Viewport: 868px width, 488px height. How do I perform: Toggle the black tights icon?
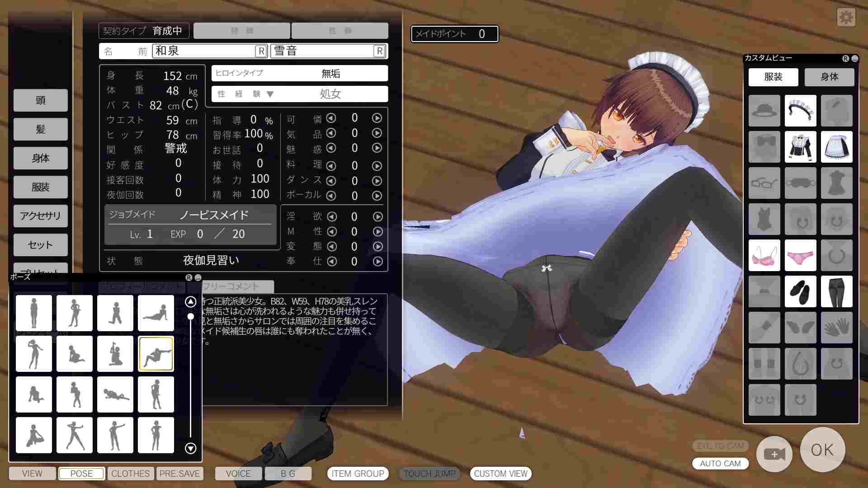[836, 291]
